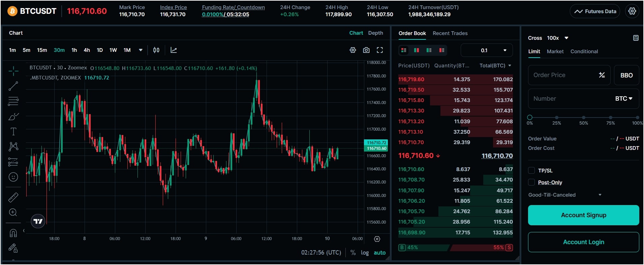Click Account Login button
644x265 pixels.
click(x=583, y=242)
